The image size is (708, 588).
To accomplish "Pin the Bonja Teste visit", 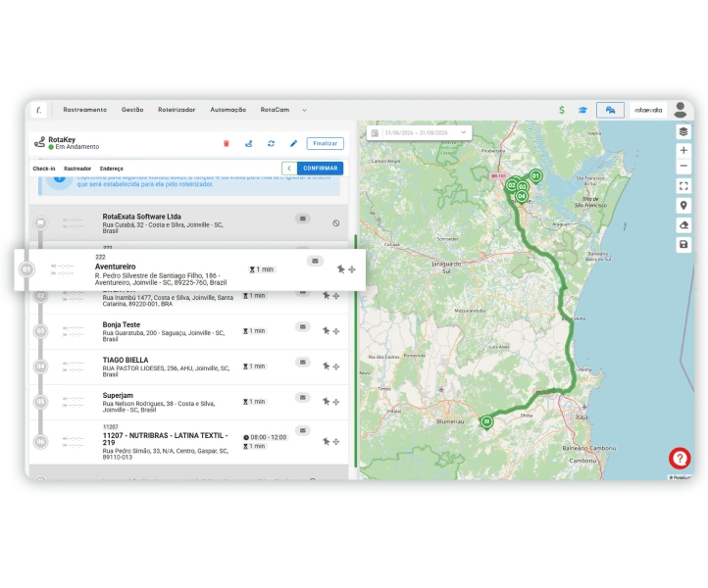I will tap(326, 331).
